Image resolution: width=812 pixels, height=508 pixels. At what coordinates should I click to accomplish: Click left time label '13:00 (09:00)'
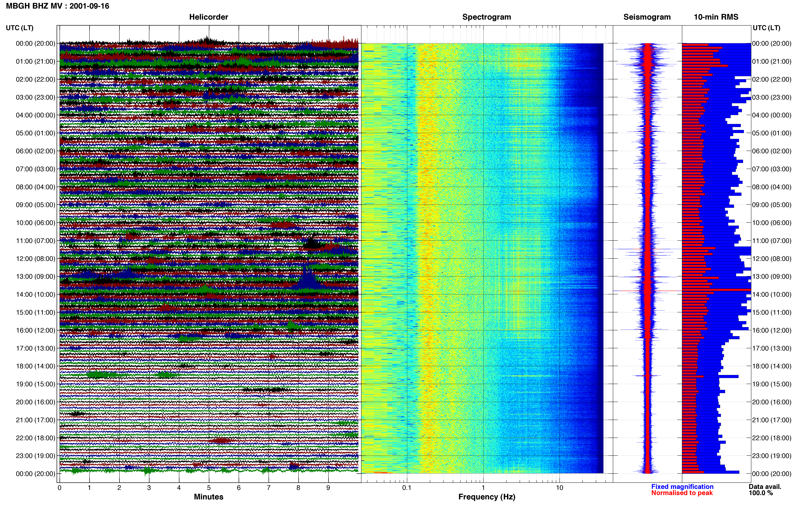35,277
